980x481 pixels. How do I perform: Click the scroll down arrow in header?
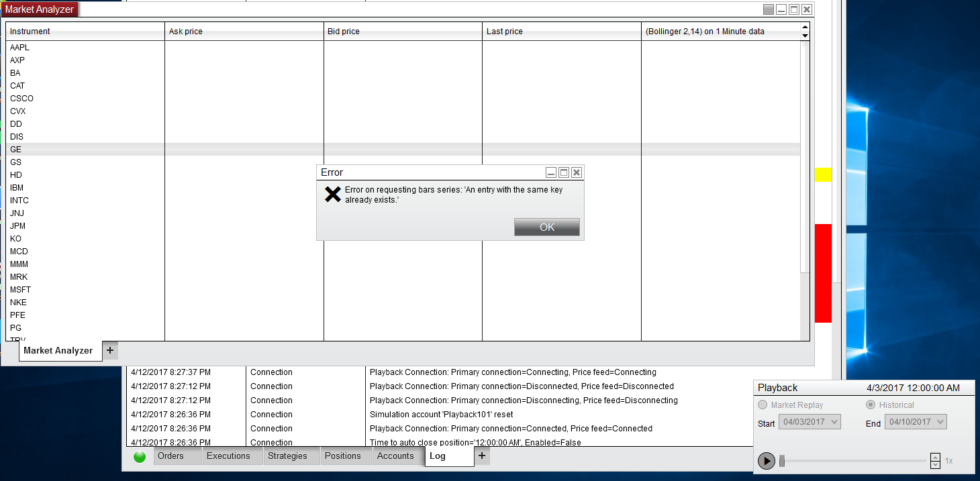805,36
